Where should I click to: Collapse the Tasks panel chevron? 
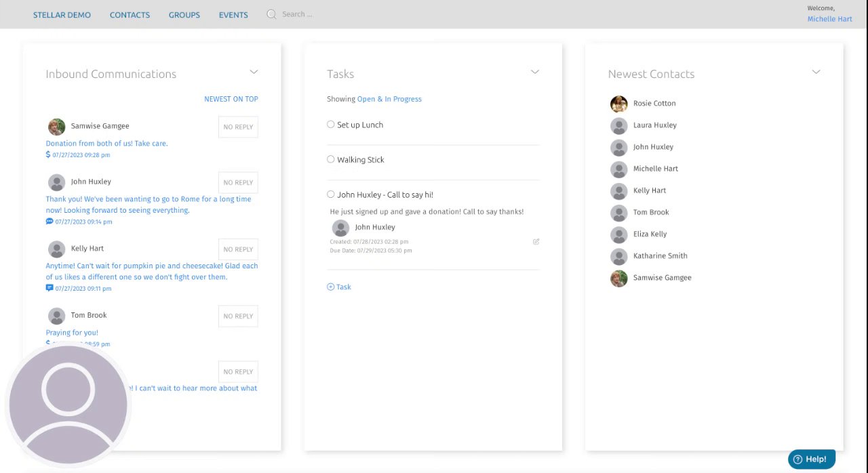(x=535, y=72)
